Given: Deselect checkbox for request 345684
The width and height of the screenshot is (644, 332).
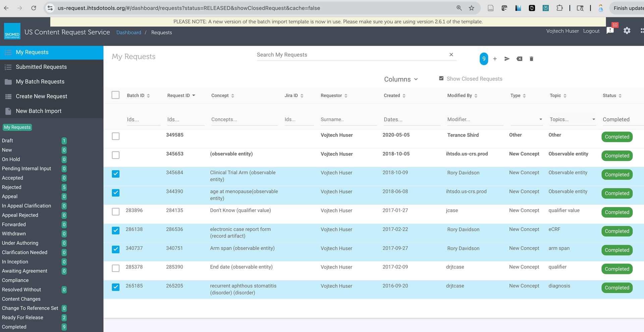Looking at the screenshot, I should coord(116,174).
